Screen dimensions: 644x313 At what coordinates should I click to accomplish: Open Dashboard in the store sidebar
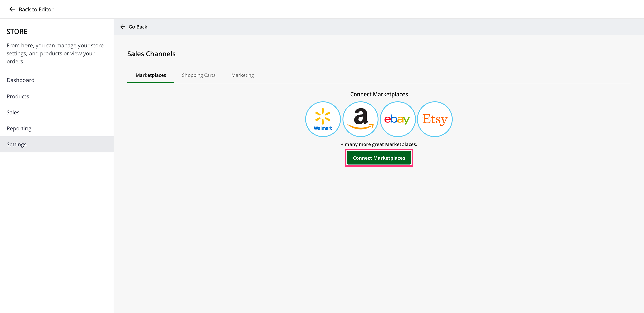point(57,80)
